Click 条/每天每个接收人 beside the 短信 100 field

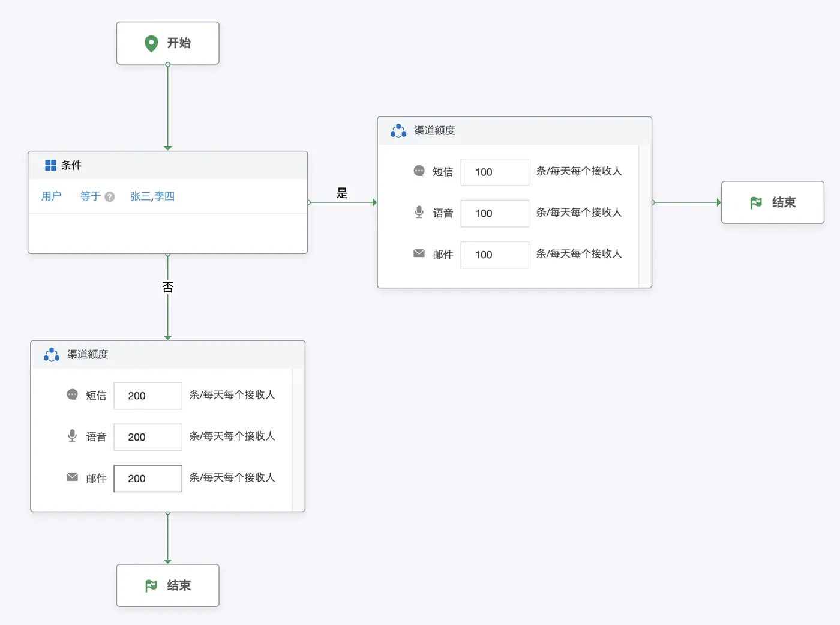click(579, 171)
